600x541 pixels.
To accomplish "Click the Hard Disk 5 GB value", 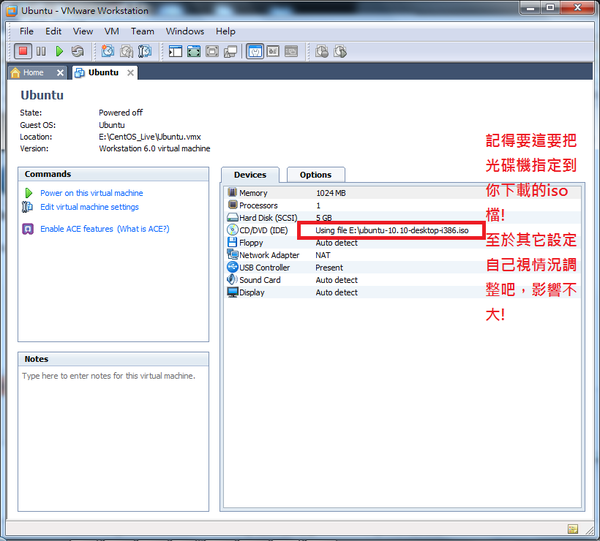I will tap(324, 218).
